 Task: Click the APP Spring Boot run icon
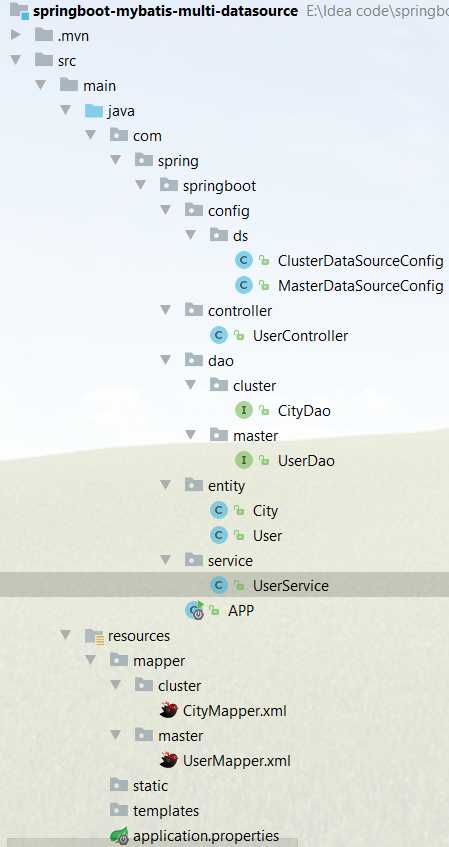pos(195,610)
